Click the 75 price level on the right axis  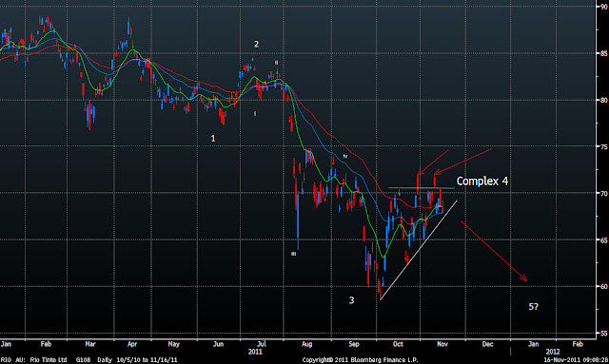[604, 146]
